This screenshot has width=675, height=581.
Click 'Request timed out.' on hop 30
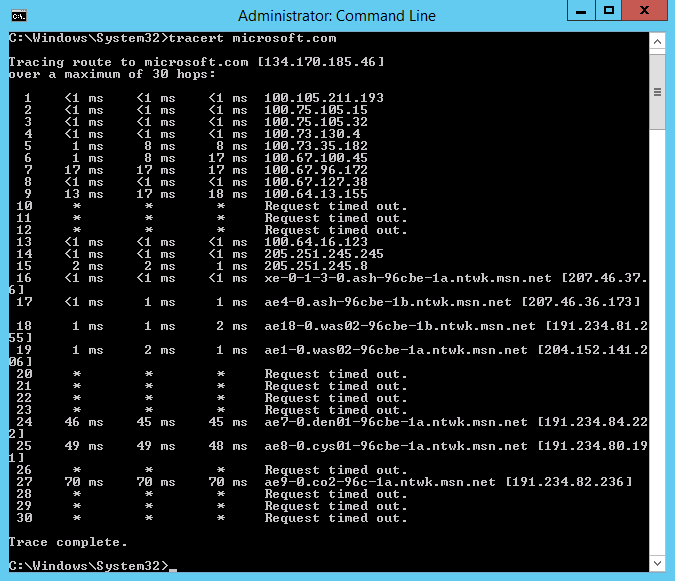pos(336,518)
